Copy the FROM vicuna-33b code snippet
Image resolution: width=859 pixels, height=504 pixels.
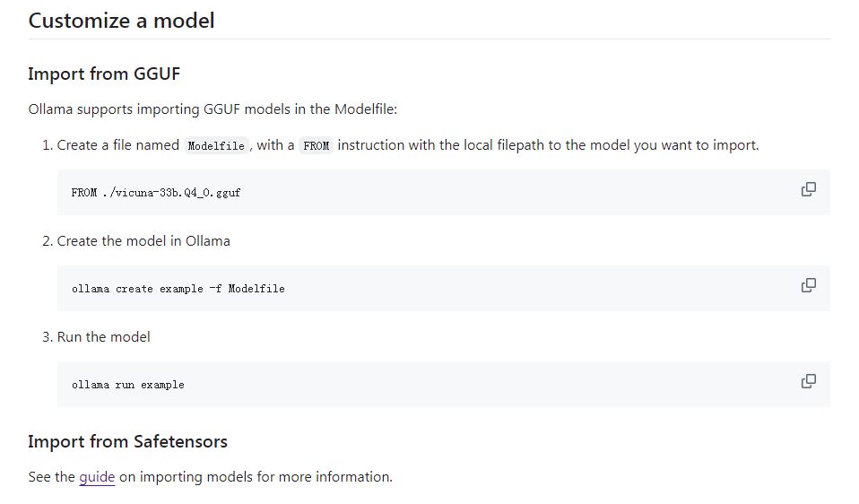click(808, 189)
